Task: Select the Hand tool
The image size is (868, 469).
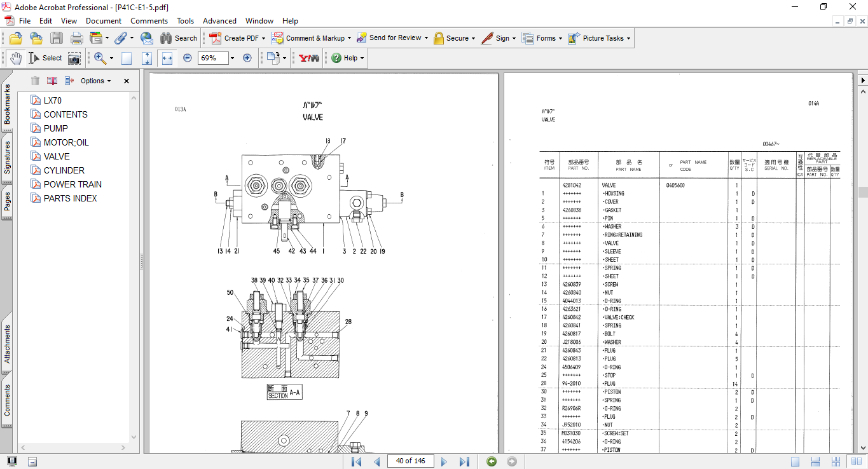Action: coord(15,58)
